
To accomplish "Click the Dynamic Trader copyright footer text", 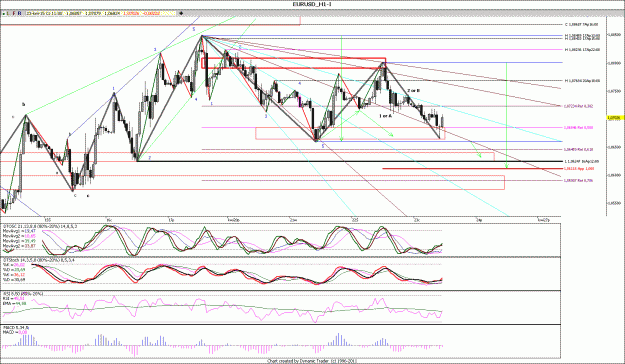I will [311, 361].
